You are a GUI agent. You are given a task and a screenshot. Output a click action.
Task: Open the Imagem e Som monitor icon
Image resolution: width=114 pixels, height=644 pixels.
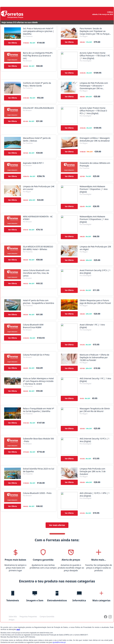pos(35,593)
